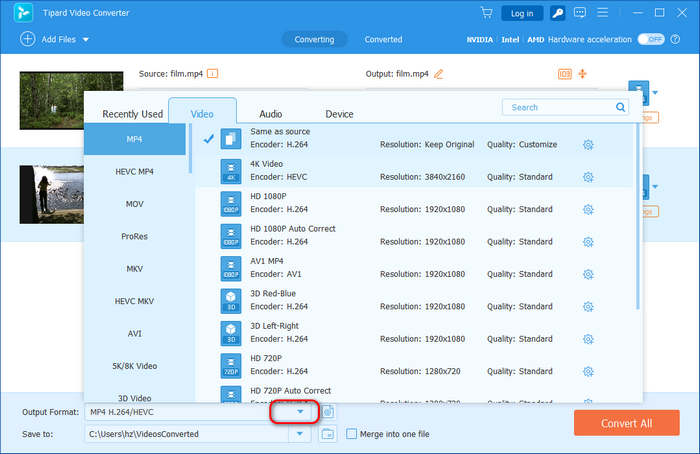Open the Add Files dropdown arrow
The height and width of the screenshot is (454, 700).
(x=86, y=39)
